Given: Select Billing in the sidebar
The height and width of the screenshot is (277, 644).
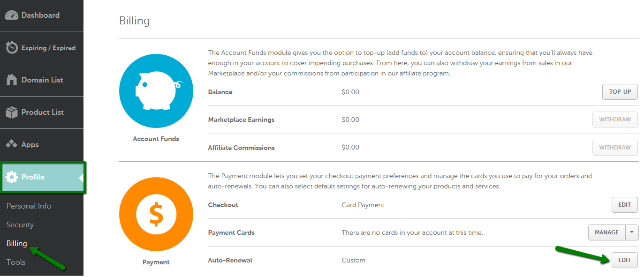Looking at the screenshot, I should pyautogui.click(x=17, y=244).
